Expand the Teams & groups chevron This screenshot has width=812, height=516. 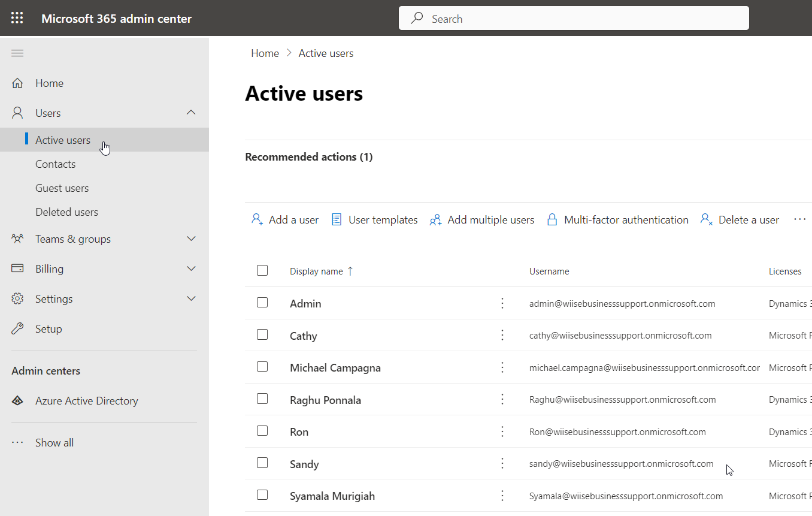click(x=191, y=239)
